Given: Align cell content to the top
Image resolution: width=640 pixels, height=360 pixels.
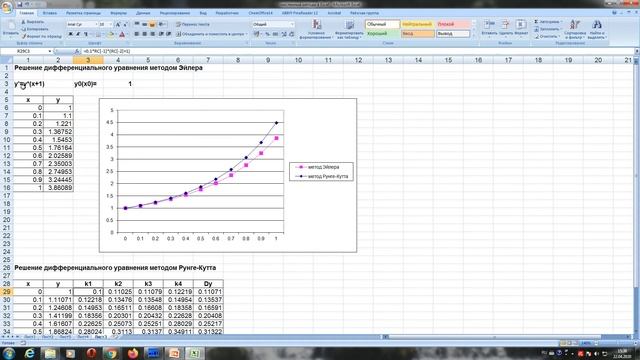Looking at the screenshot, I should point(137,24).
